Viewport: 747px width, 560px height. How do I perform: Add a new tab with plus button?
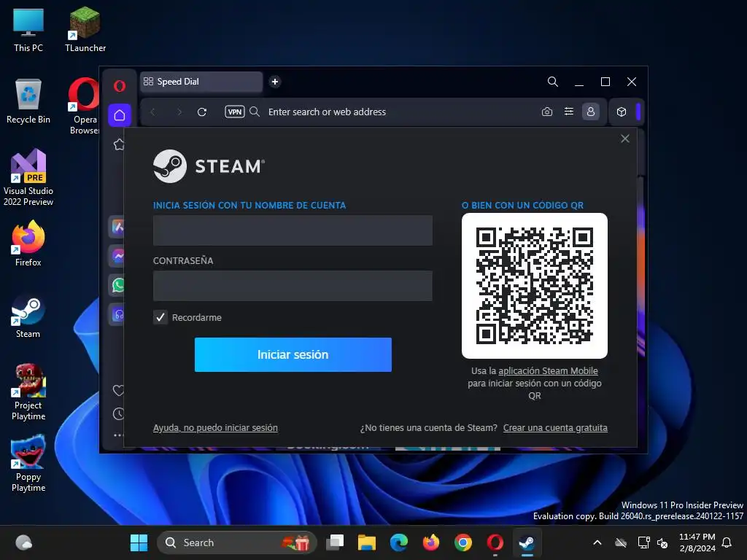pos(275,82)
